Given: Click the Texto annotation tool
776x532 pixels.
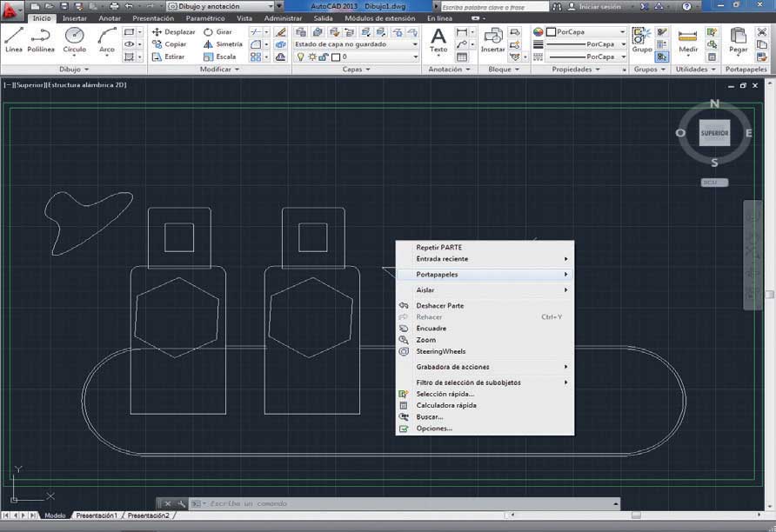Looking at the screenshot, I should [x=438, y=40].
